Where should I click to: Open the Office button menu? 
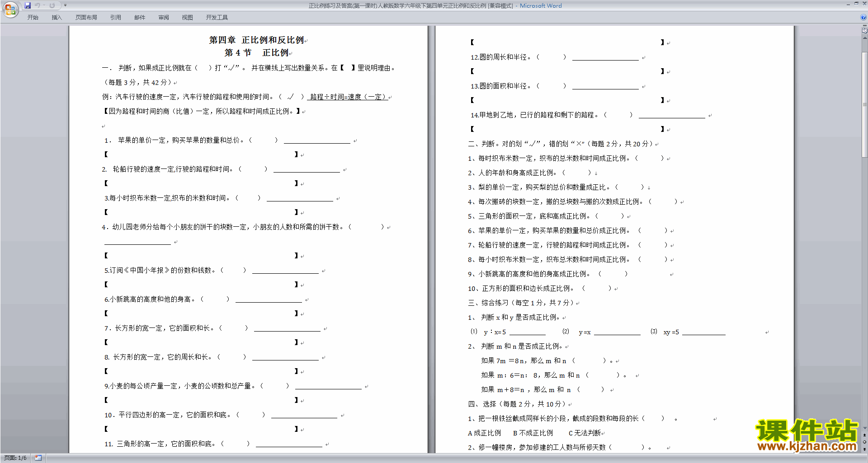(x=10, y=9)
